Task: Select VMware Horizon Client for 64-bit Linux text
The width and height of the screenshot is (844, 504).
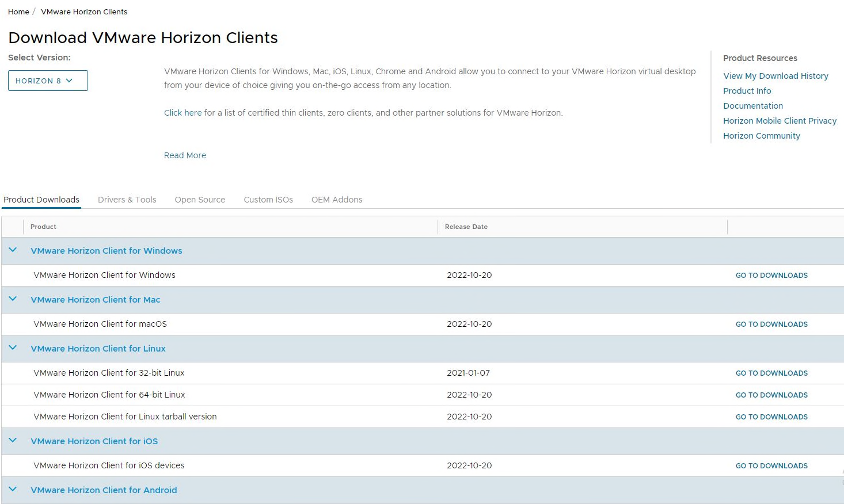Action: (109, 395)
